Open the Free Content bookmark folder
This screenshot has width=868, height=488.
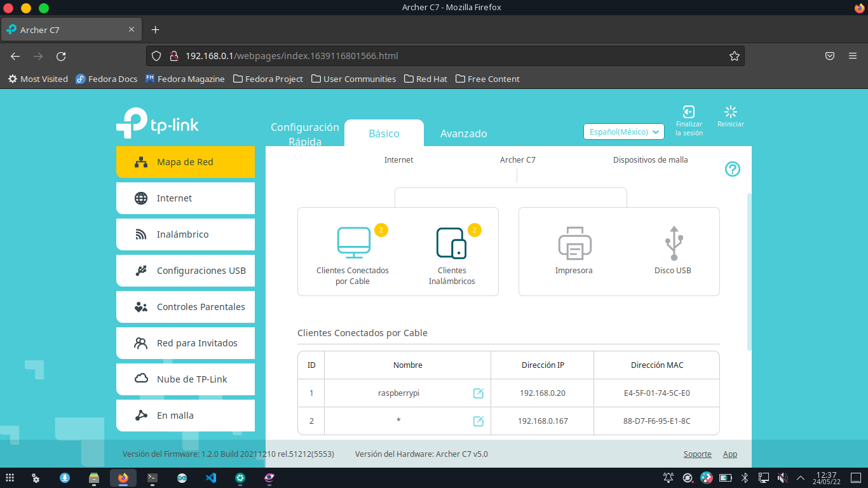coord(487,79)
